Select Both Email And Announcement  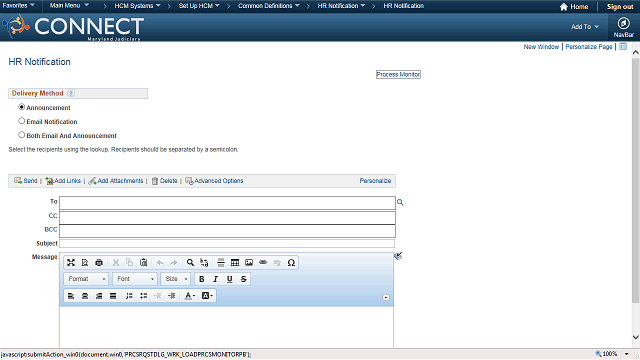(x=22, y=135)
